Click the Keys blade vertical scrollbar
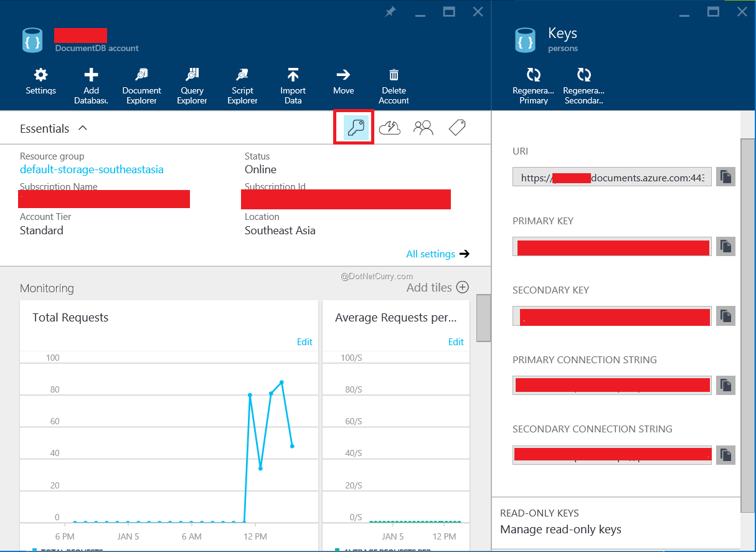The width and height of the screenshot is (756, 552). 747,324
